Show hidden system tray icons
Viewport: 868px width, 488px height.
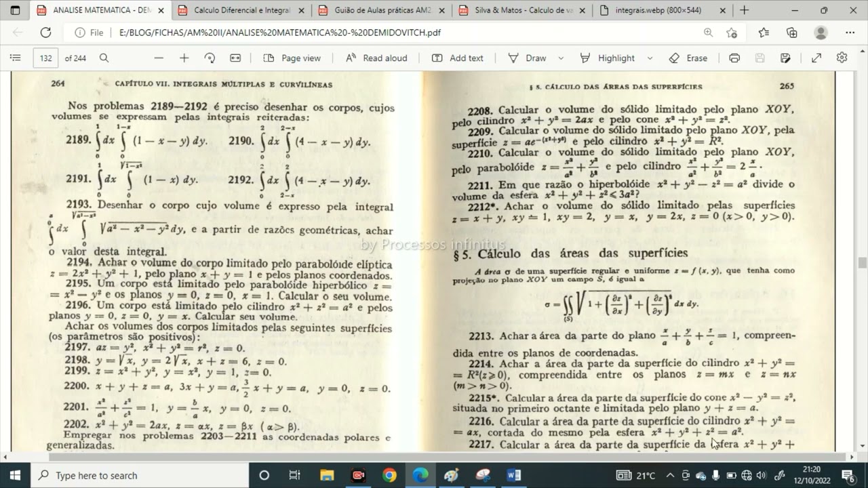[670, 475]
